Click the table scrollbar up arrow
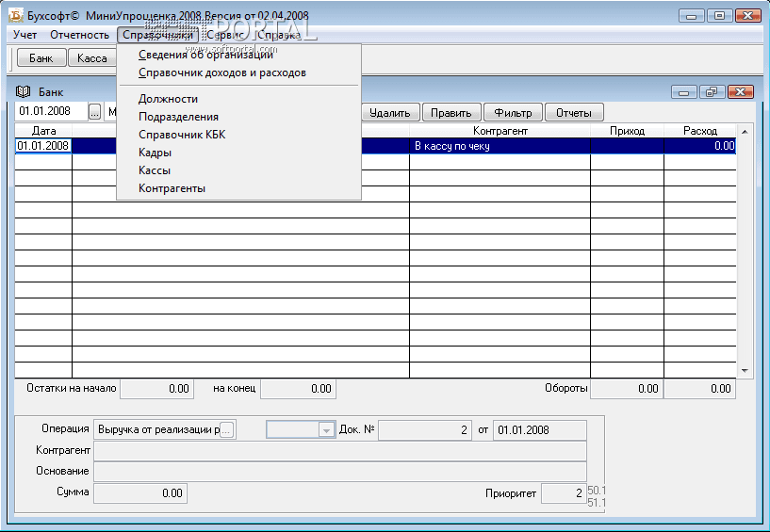This screenshot has height=532, width=770. coord(745,132)
